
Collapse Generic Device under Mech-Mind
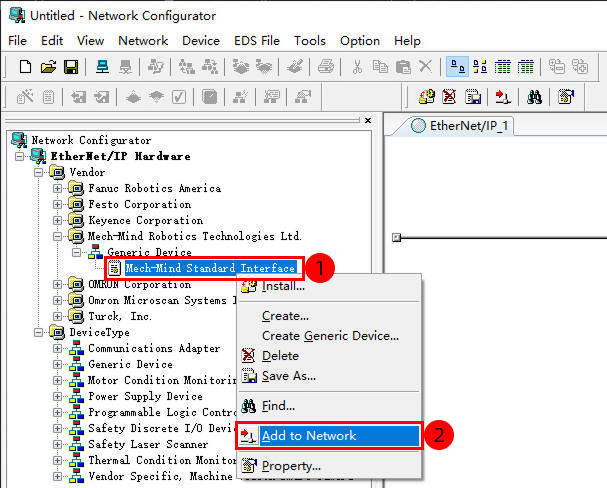[77, 252]
